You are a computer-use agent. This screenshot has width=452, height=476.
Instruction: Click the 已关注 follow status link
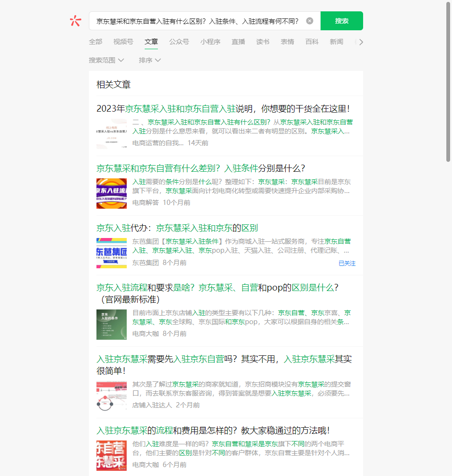347,264
